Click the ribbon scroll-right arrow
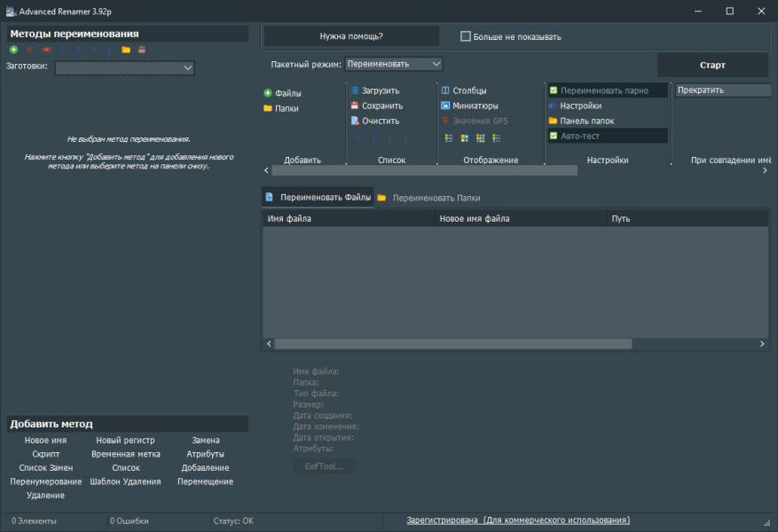Screen dimensions: 778x532 (x=765, y=170)
